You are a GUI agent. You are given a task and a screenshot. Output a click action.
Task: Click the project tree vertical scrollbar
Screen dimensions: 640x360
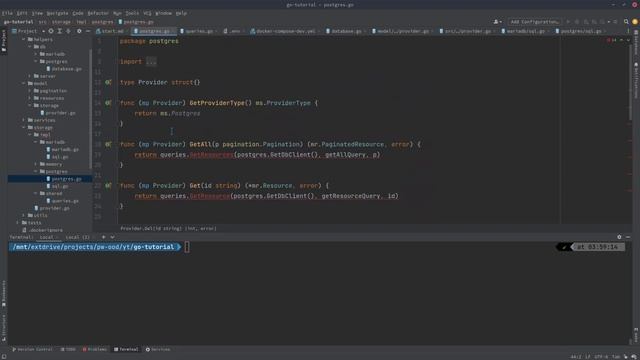point(90,108)
